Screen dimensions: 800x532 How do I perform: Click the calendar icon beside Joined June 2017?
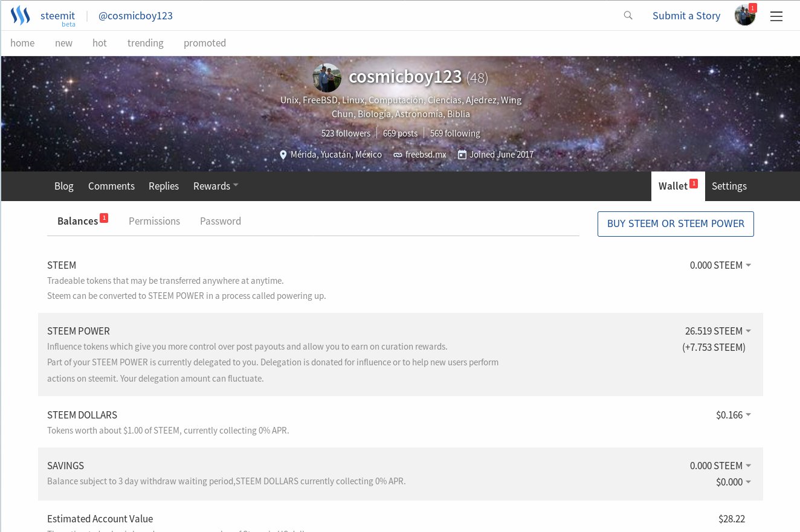click(x=462, y=155)
